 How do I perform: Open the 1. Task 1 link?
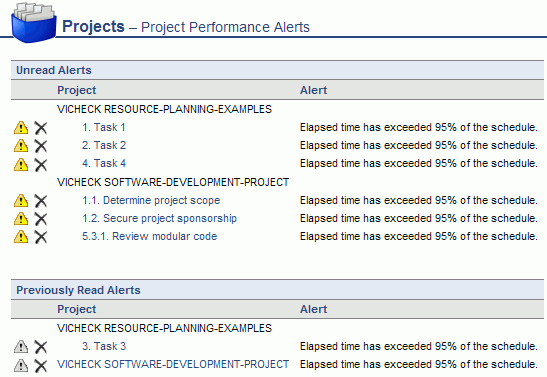pos(104,127)
